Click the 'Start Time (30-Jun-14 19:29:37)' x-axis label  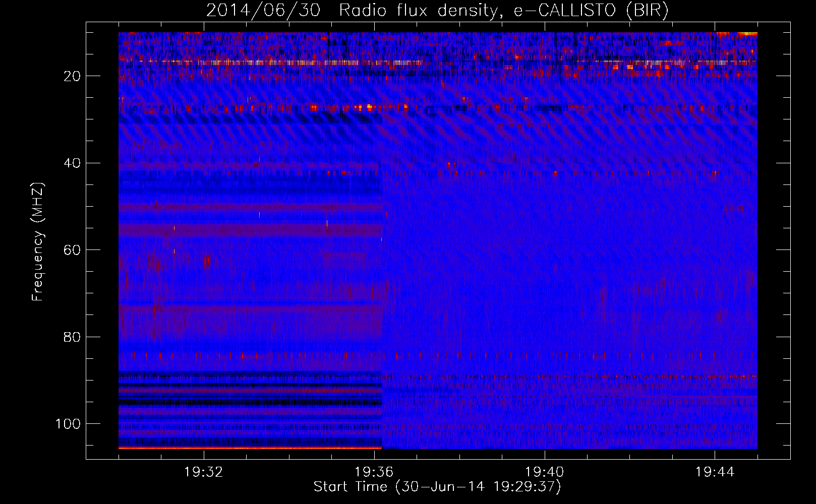(x=437, y=487)
